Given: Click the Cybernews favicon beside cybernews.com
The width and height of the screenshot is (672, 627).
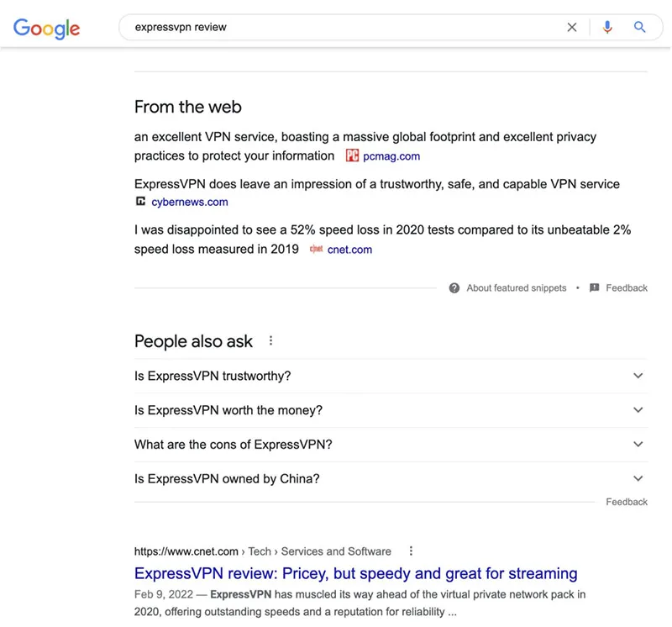Looking at the screenshot, I should click(139, 202).
